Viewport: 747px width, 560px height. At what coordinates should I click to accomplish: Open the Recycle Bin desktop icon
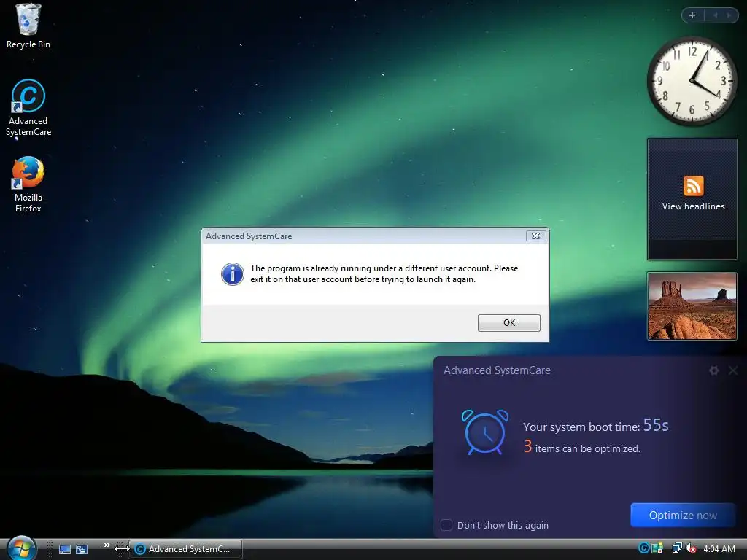[x=28, y=26]
